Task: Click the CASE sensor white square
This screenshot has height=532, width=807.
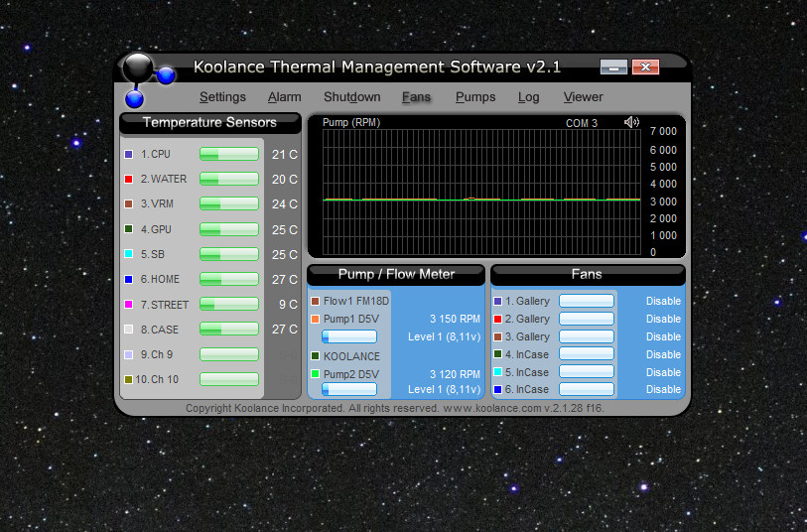Action: pyautogui.click(x=129, y=330)
